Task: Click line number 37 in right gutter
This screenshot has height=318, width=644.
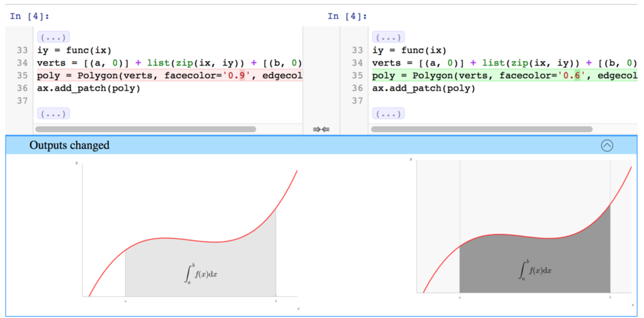Action: pyautogui.click(x=357, y=101)
